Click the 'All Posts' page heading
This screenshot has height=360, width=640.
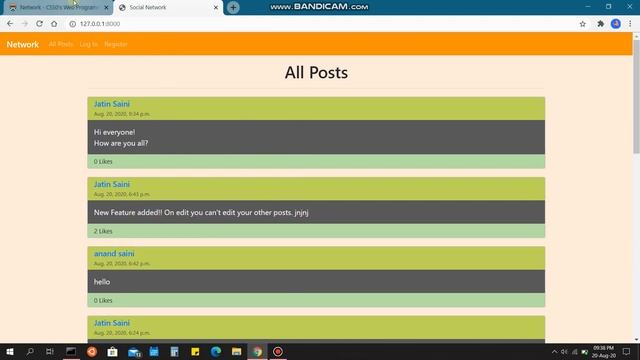pyautogui.click(x=316, y=73)
